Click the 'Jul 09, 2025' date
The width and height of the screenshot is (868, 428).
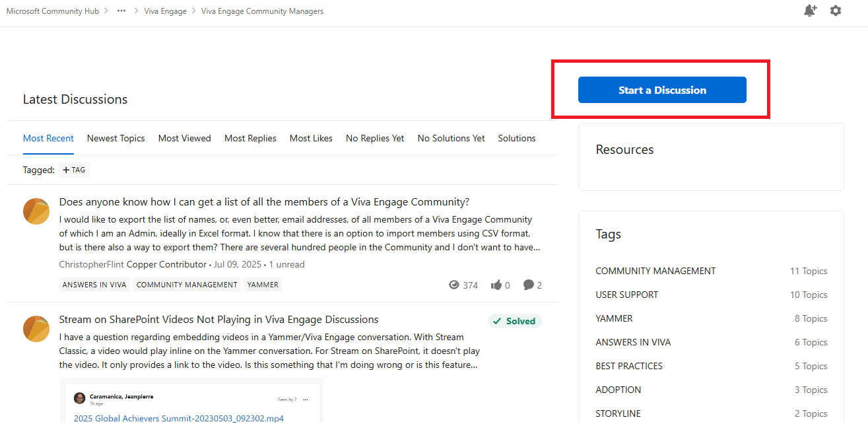coord(238,264)
